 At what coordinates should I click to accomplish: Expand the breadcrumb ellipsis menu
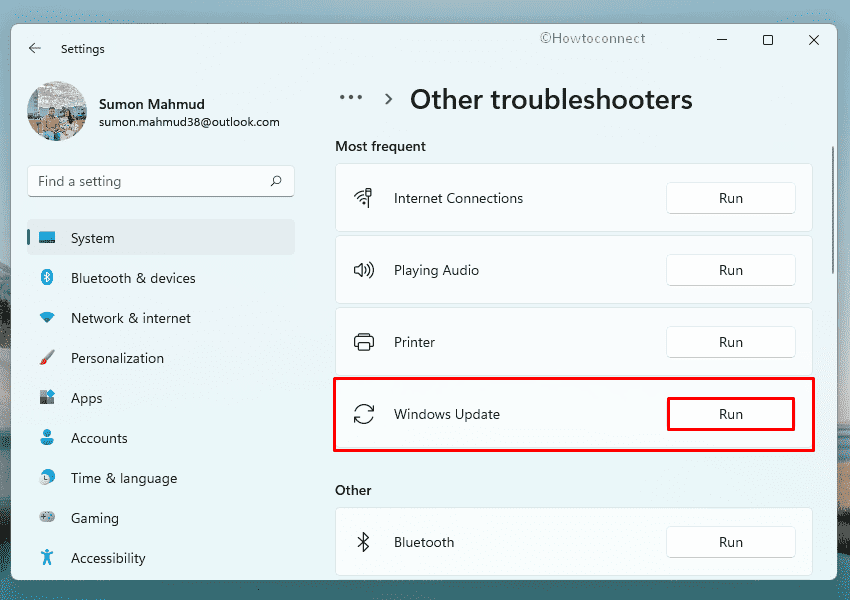point(351,98)
